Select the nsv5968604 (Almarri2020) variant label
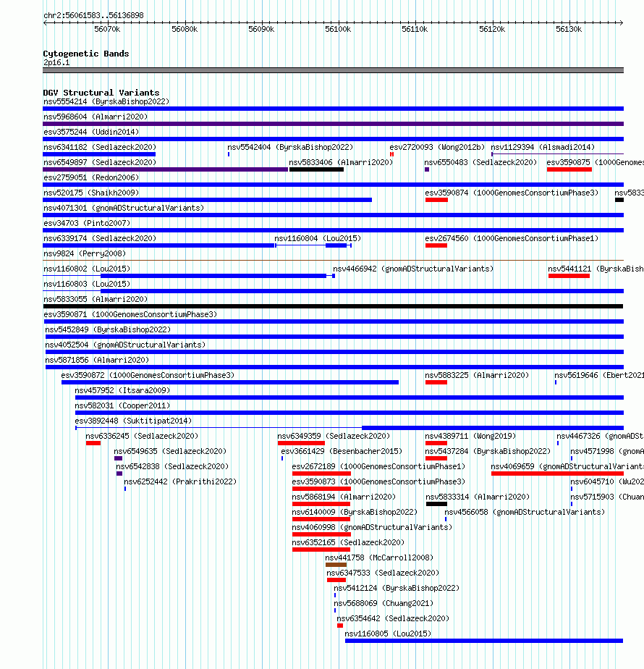 pyautogui.click(x=96, y=117)
